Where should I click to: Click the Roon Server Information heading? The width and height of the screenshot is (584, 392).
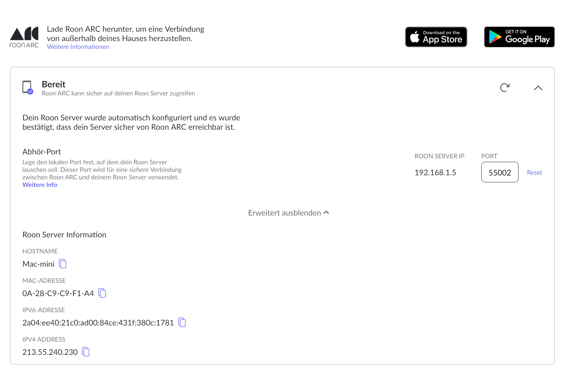coord(64,235)
